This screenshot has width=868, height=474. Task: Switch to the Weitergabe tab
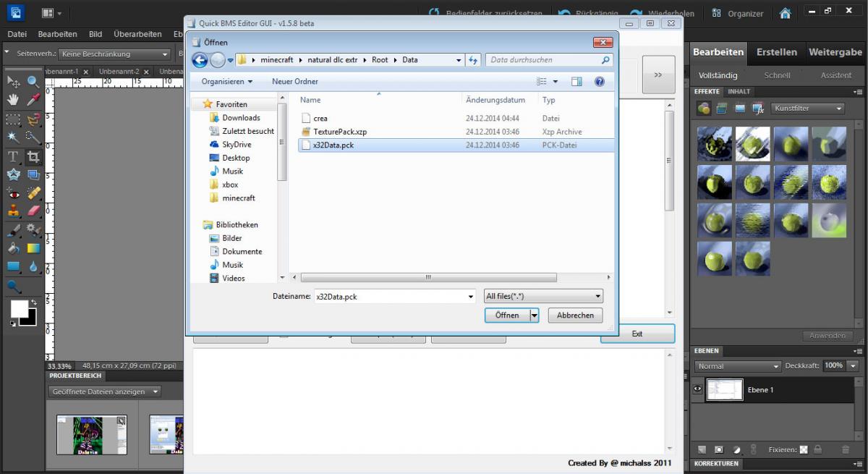pyautogui.click(x=835, y=52)
